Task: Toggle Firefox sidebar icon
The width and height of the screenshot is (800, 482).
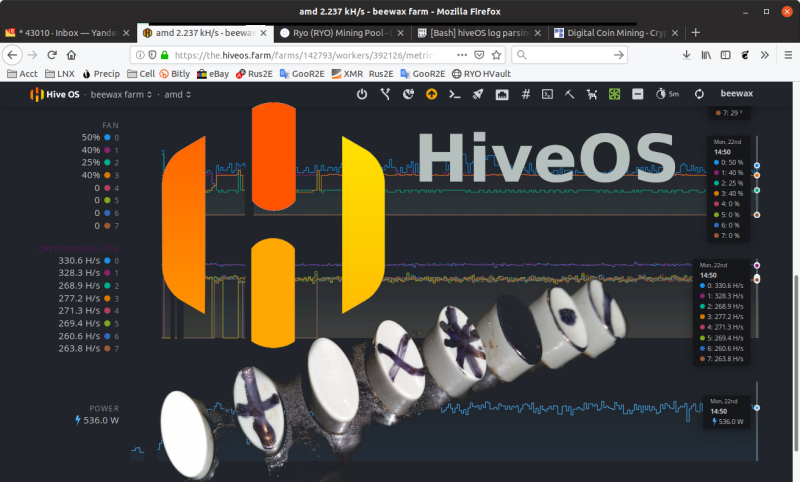Action: (x=726, y=55)
